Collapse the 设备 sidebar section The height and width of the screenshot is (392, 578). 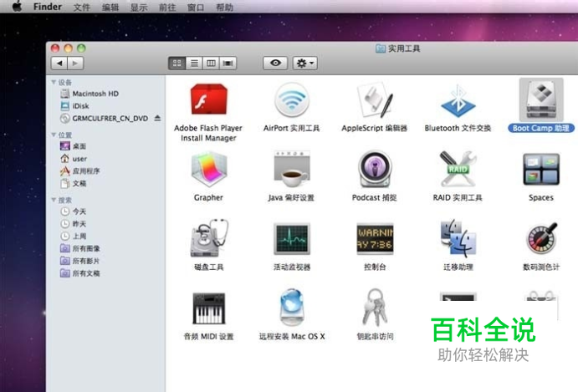click(x=54, y=82)
